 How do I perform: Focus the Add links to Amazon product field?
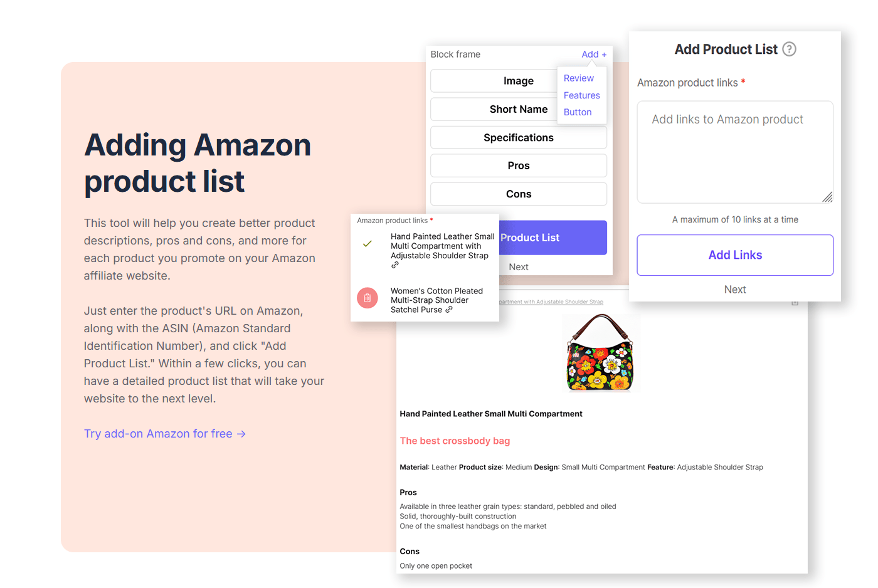point(735,152)
